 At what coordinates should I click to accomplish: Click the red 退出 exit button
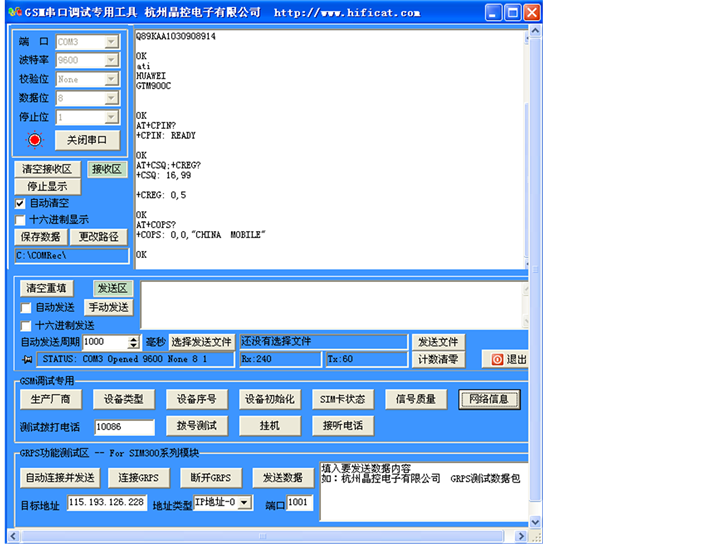507,359
